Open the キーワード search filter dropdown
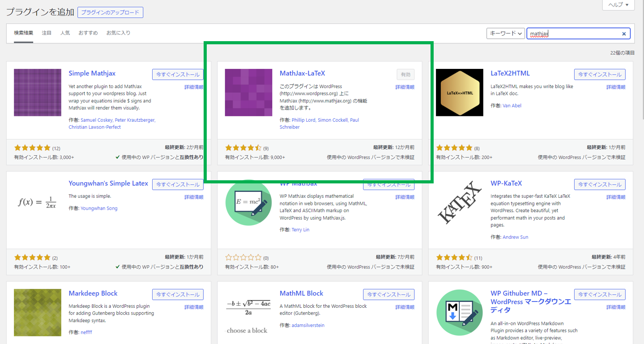The height and width of the screenshot is (344, 644). pos(505,33)
